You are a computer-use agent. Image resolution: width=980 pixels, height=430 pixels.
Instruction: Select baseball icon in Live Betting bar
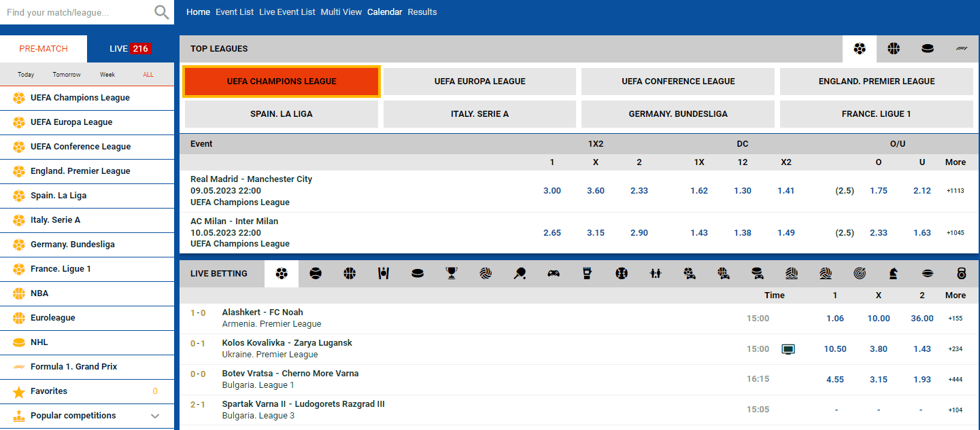pos(622,273)
